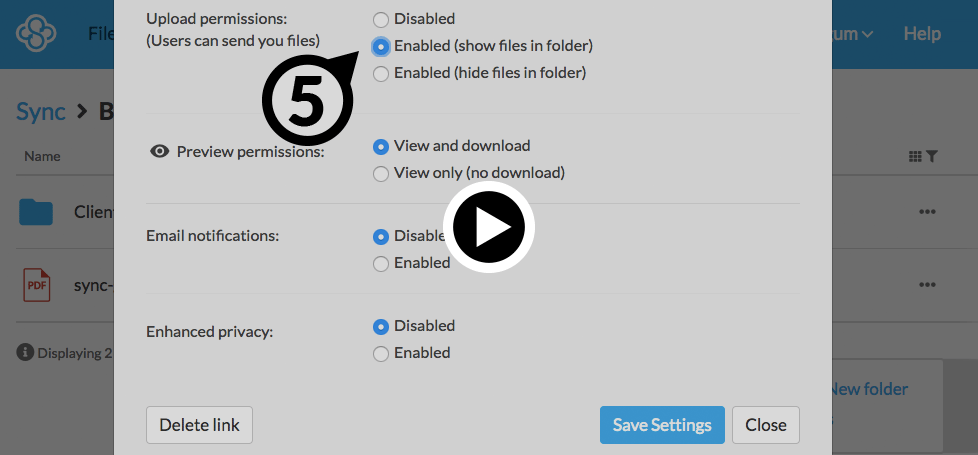Select Disabled for Upload permissions
This screenshot has width=978, height=455.
381,19
